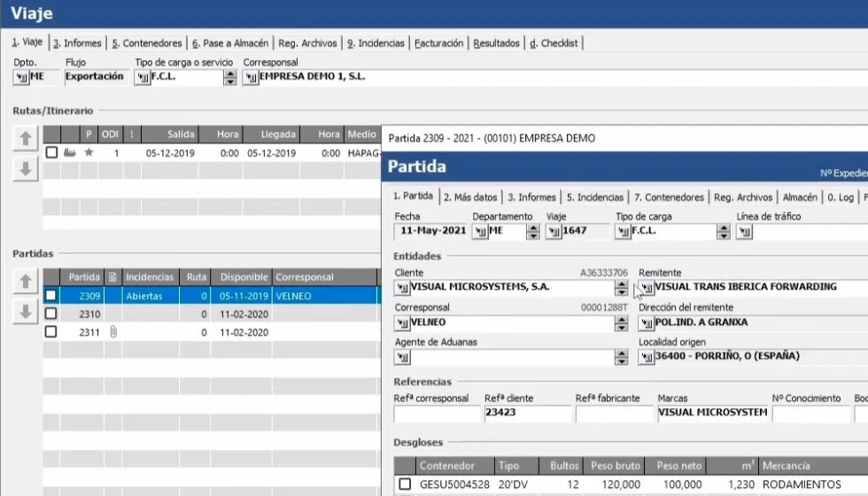Image resolution: width=868 pixels, height=496 pixels.
Task: Open 6. Pase a Almacén tab
Action: [230, 43]
